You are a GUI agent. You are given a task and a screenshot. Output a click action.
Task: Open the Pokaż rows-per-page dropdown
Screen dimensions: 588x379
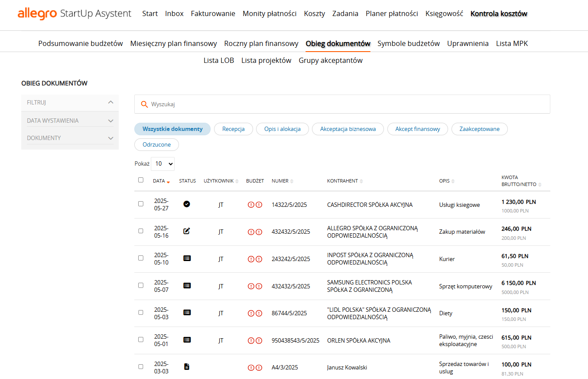[x=162, y=163]
